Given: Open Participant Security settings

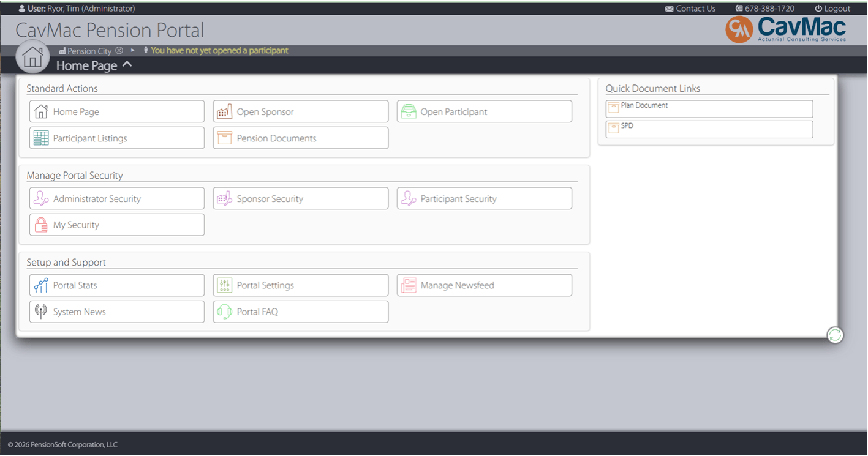Looking at the screenshot, I should pyautogui.click(x=485, y=198).
